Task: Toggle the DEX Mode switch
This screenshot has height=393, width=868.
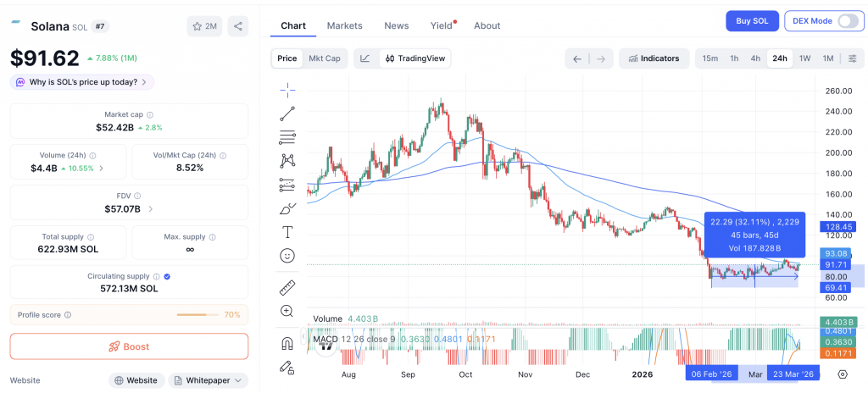Action: tap(848, 21)
